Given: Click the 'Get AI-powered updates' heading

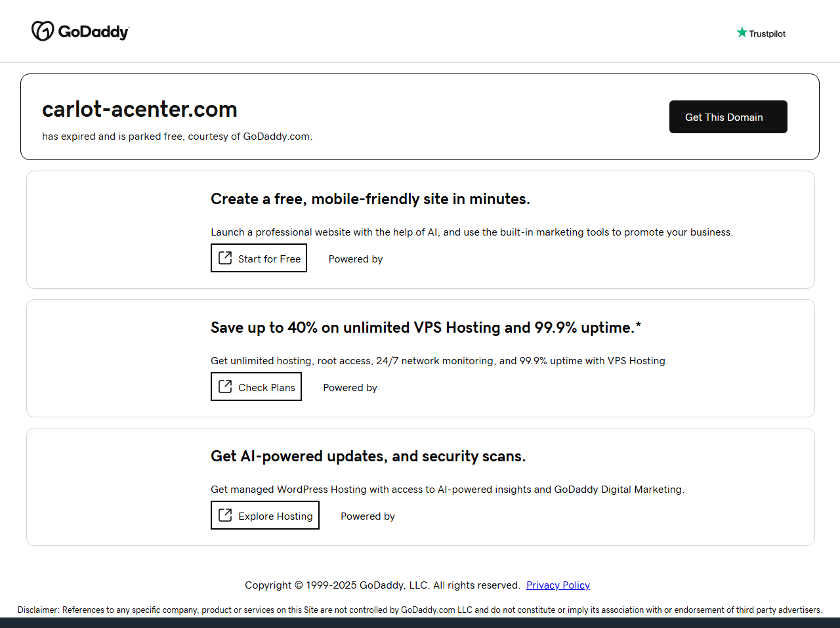Looking at the screenshot, I should point(368,456).
